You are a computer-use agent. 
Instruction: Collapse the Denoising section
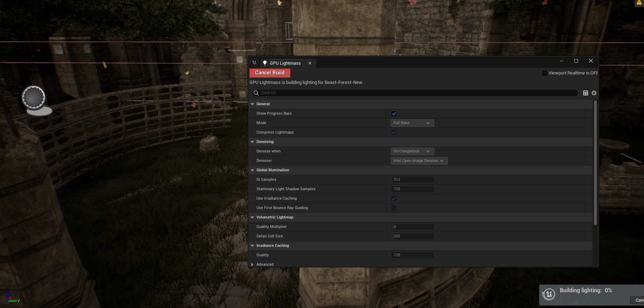point(252,142)
